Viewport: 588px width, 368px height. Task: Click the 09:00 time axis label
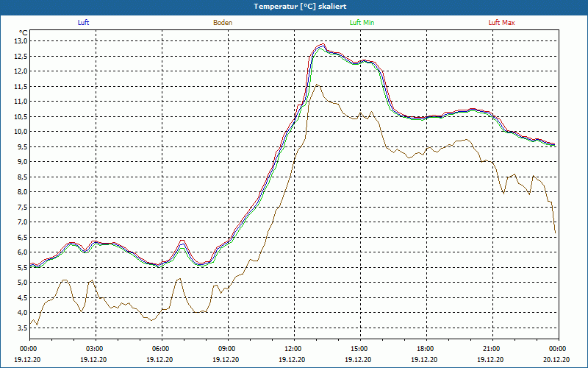[x=229, y=348]
